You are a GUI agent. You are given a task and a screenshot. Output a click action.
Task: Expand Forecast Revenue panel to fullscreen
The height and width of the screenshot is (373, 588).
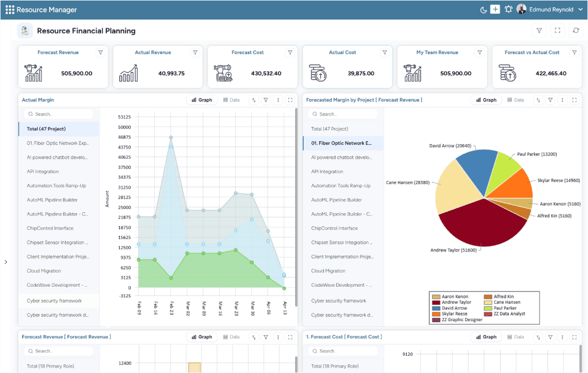click(x=290, y=337)
